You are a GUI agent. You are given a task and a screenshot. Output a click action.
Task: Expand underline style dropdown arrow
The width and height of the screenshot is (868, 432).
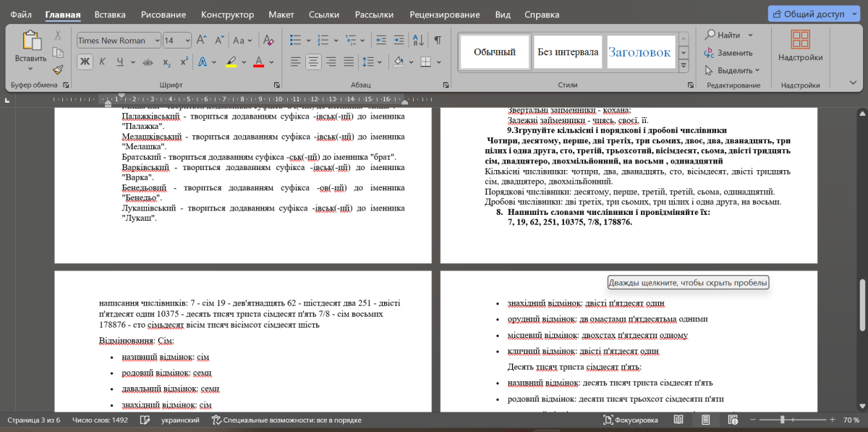[x=132, y=62]
